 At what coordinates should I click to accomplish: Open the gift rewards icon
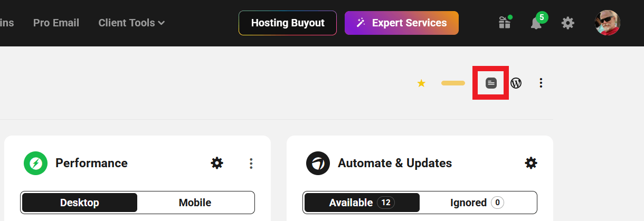pyautogui.click(x=505, y=23)
